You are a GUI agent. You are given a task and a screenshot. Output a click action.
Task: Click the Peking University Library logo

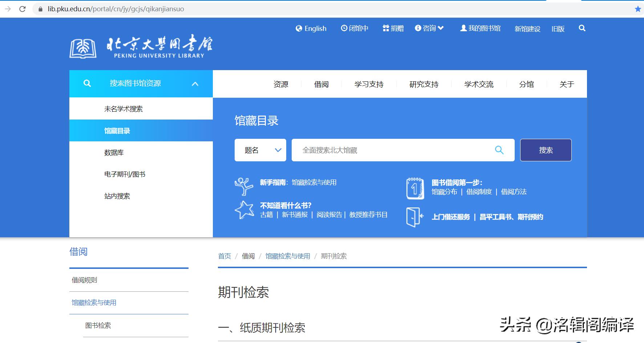tap(140, 47)
